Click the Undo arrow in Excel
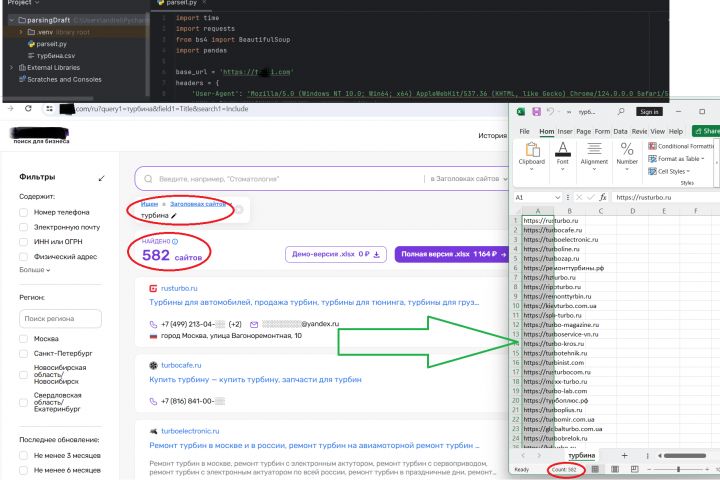The height and width of the screenshot is (480, 720). click(x=551, y=111)
